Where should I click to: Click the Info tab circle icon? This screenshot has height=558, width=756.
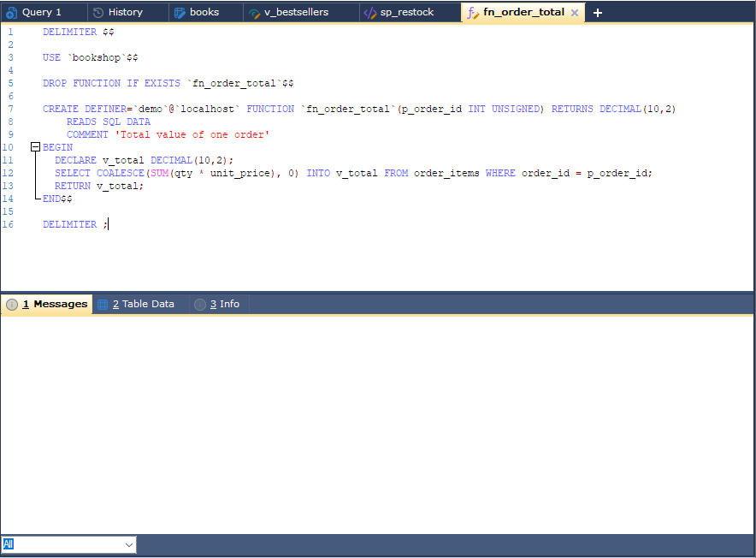(x=200, y=305)
